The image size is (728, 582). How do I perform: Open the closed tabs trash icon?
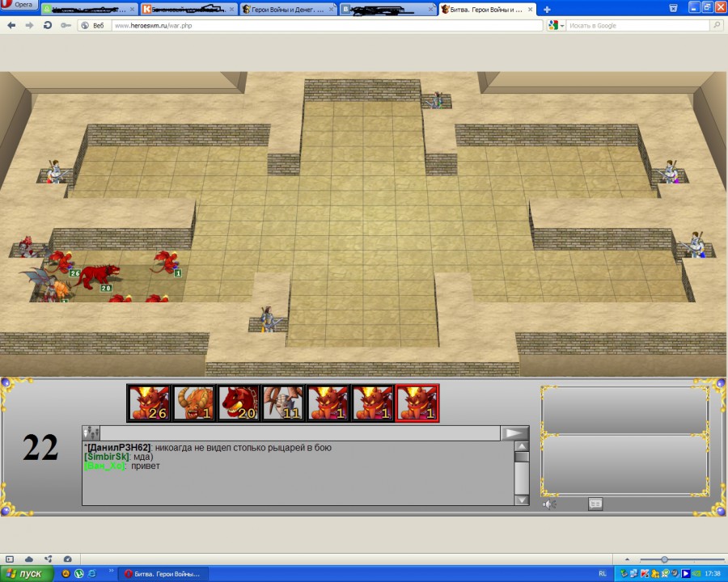(673, 8)
